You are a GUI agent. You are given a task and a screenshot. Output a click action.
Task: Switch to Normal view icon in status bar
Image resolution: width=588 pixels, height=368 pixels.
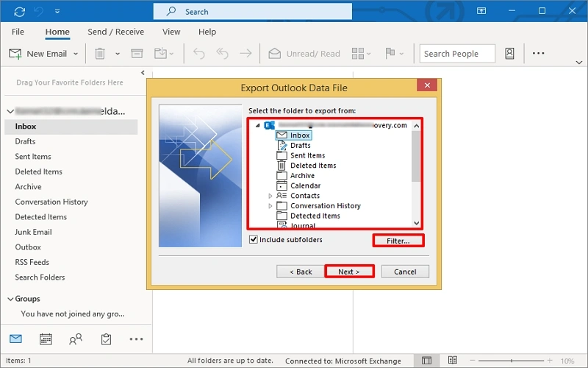click(427, 361)
